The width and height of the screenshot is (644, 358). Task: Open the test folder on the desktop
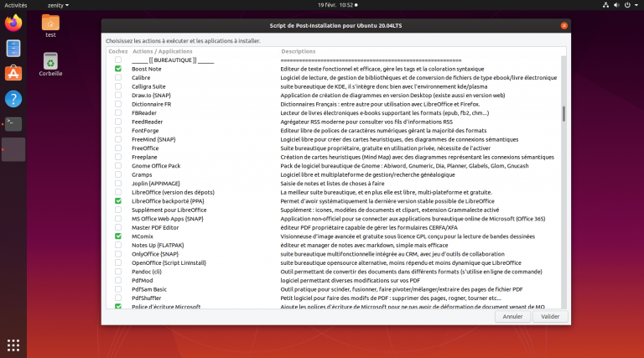tap(50, 26)
